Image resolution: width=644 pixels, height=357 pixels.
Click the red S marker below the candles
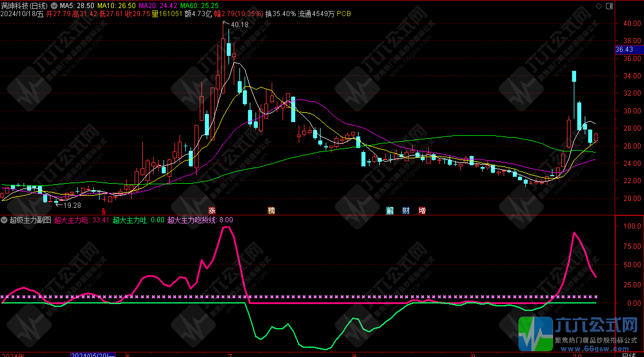pos(104,211)
